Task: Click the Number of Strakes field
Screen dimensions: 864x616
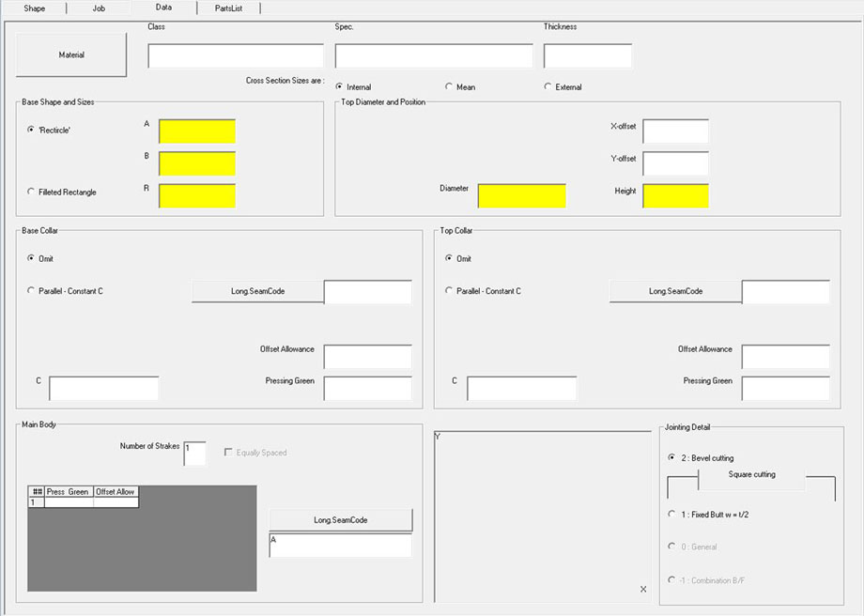Action: click(195, 454)
